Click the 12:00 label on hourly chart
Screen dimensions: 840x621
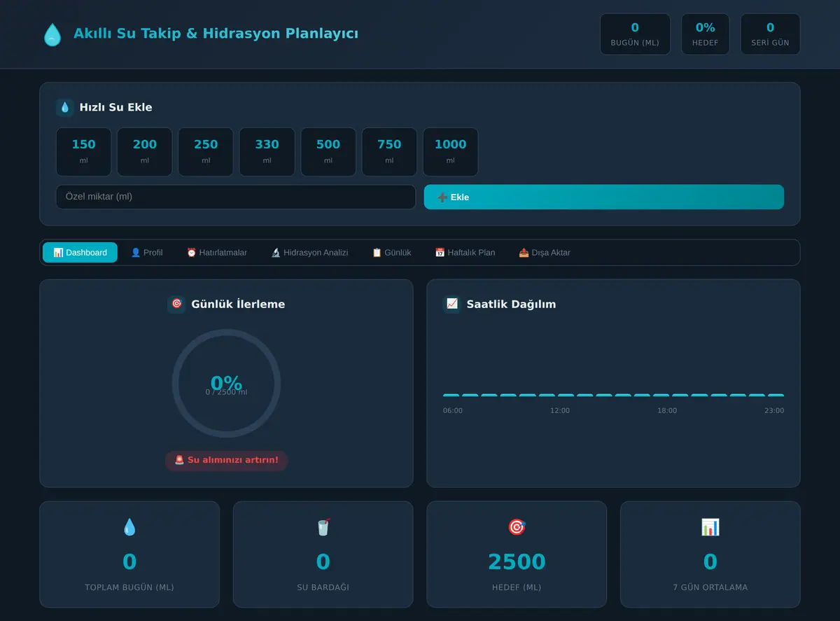pos(560,411)
